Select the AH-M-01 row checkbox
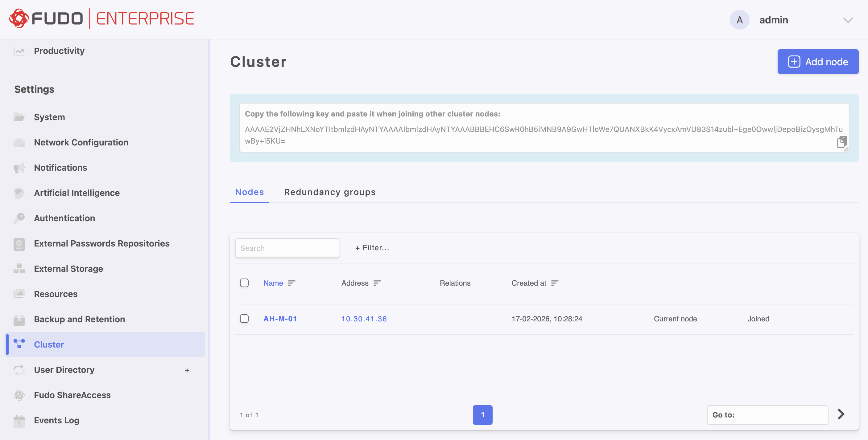 click(x=244, y=319)
